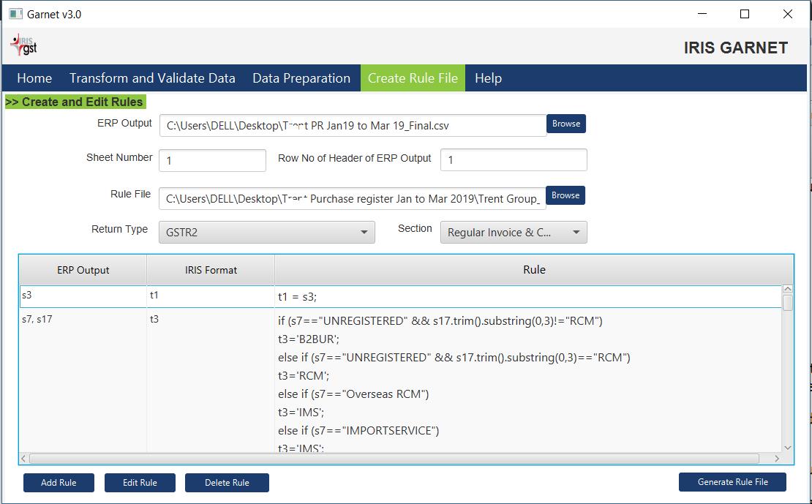Viewport: 812px width, 504px height.
Task: Click the Add Rule button
Action: point(59,483)
